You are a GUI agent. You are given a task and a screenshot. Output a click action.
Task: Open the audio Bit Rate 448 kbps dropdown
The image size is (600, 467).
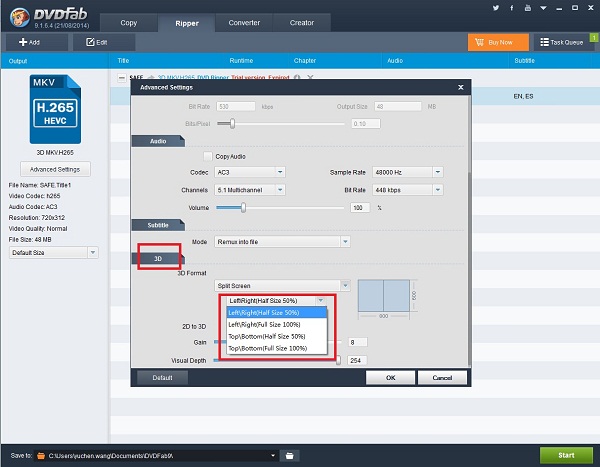tap(408, 190)
